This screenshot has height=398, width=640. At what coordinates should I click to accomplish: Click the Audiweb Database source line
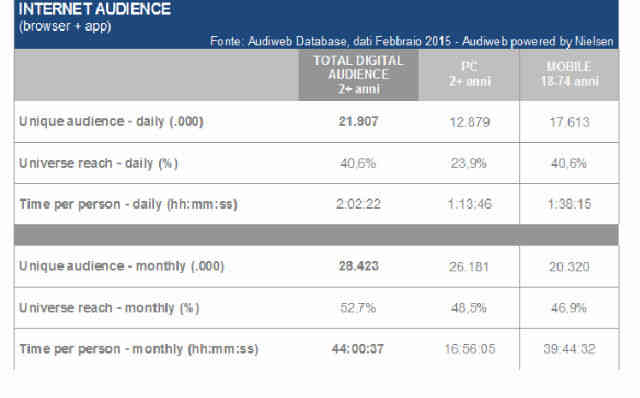(x=411, y=41)
